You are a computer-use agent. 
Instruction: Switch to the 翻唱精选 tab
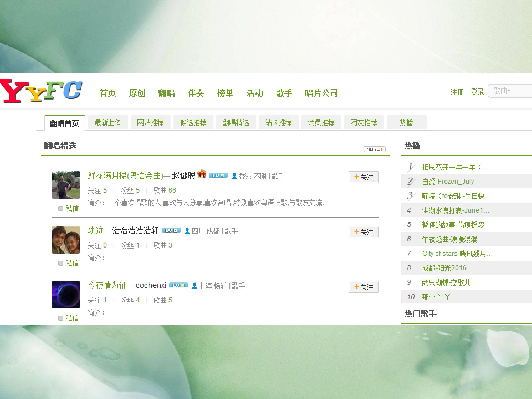click(x=236, y=122)
